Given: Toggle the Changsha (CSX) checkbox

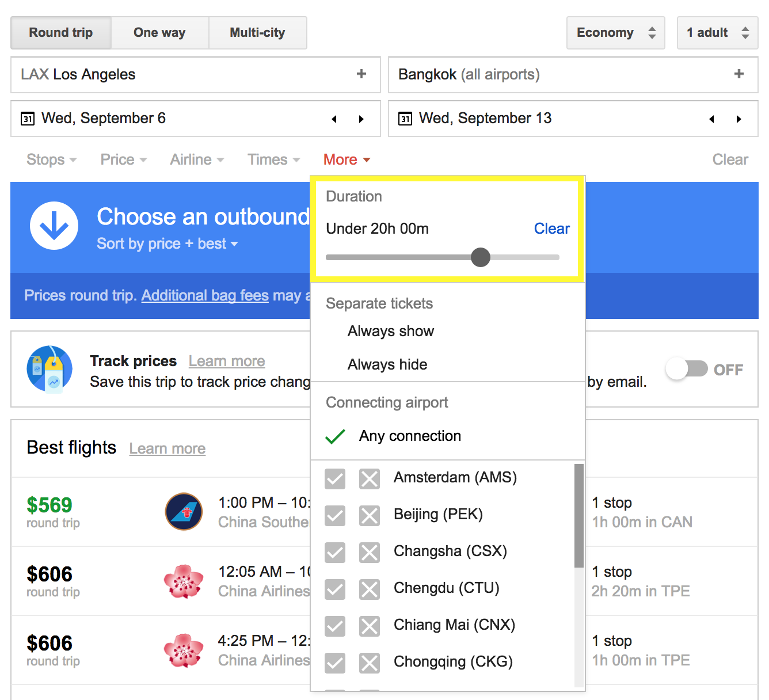Looking at the screenshot, I should click(335, 552).
